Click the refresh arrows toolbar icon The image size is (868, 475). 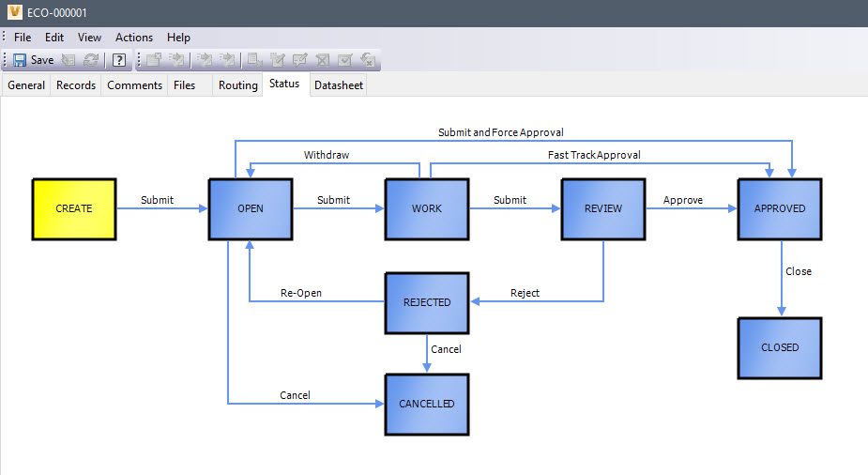click(x=91, y=60)
